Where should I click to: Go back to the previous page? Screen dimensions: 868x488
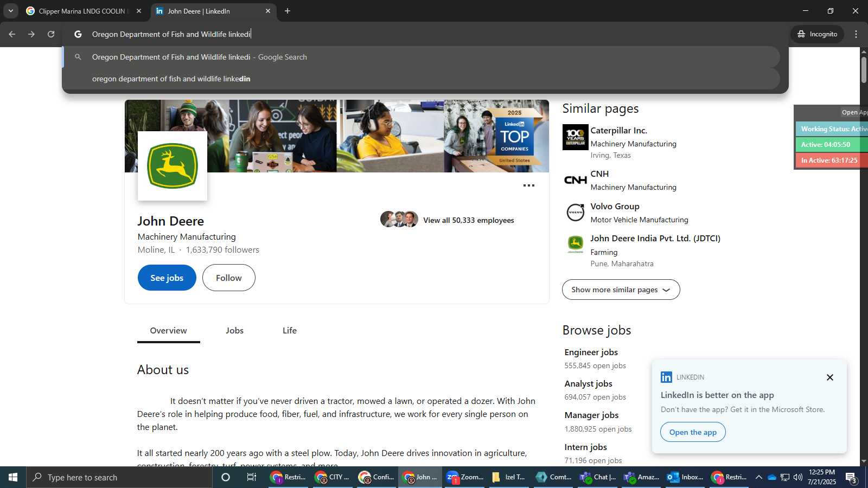12,34
